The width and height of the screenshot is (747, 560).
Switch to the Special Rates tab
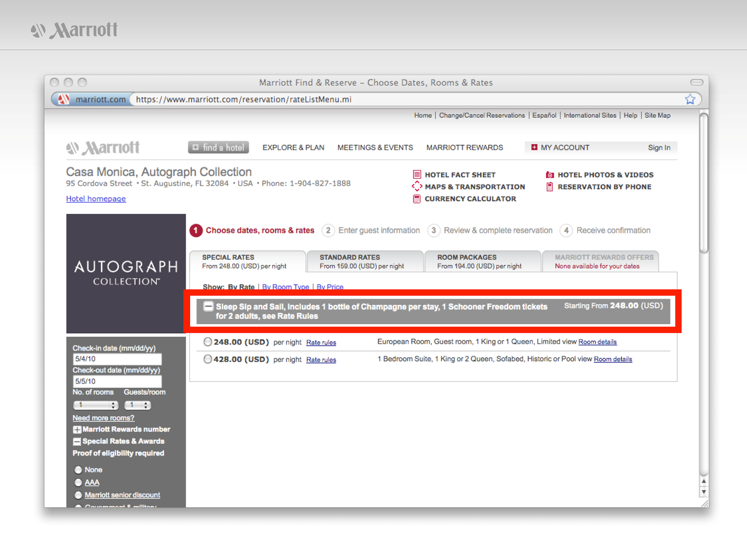click(247, 262)
